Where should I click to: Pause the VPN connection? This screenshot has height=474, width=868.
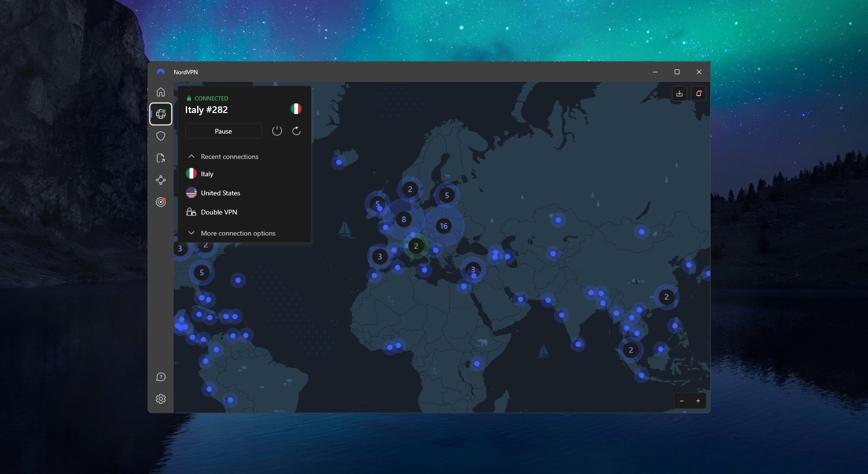(x=223, y=131)
